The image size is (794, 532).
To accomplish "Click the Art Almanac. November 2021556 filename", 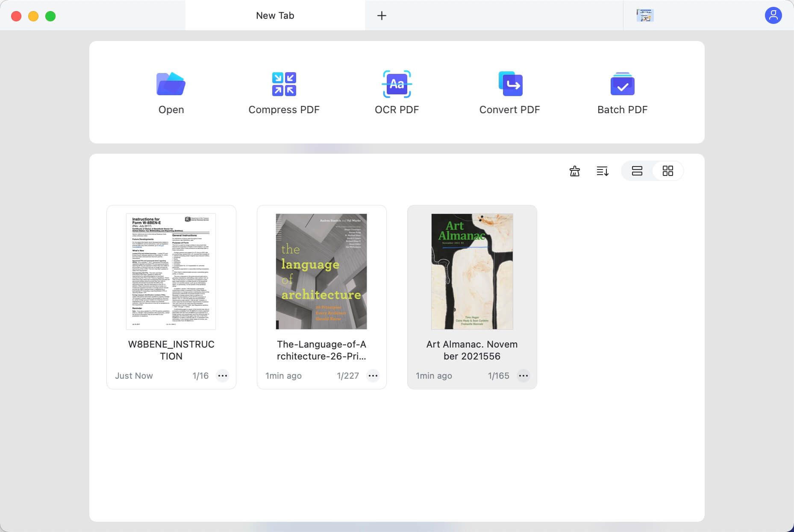I will coord(472,350).
